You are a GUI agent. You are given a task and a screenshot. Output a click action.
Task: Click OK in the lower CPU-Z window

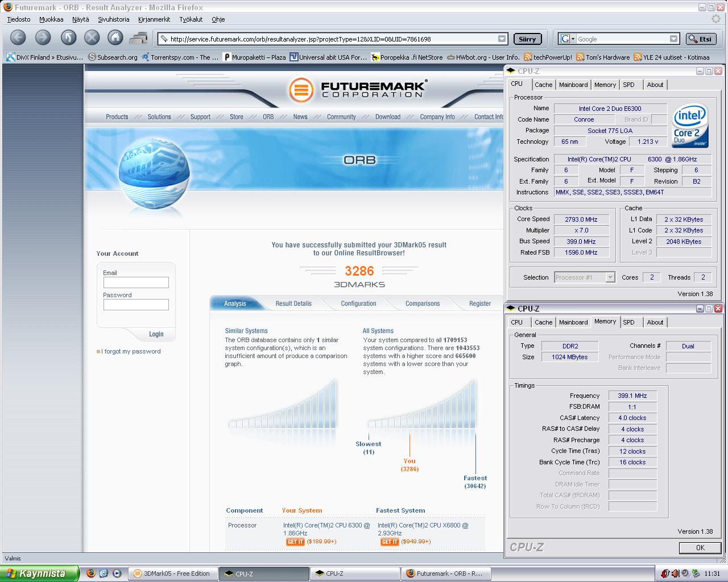point(700,548)
